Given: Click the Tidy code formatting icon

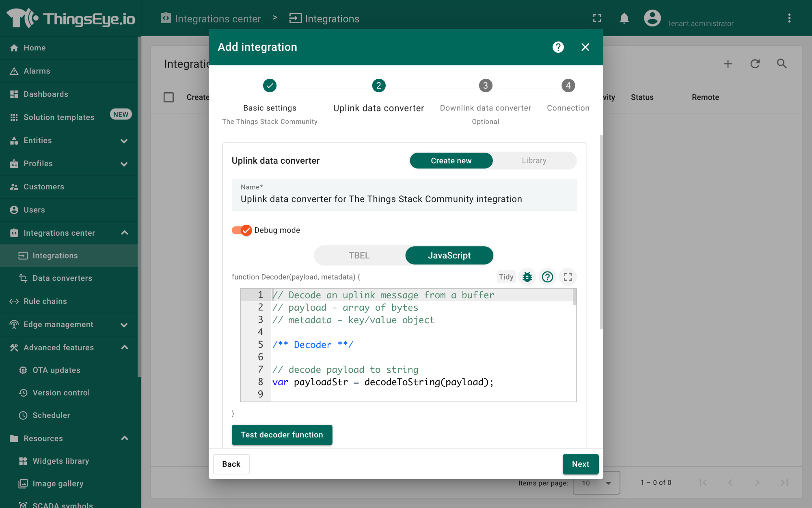Looking at the screenshot, I should click(505, 276).
